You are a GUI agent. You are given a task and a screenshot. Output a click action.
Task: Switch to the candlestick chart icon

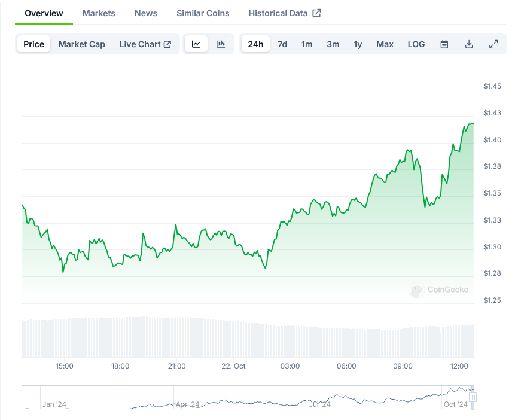pyautogui.click(x=221, y=44)
